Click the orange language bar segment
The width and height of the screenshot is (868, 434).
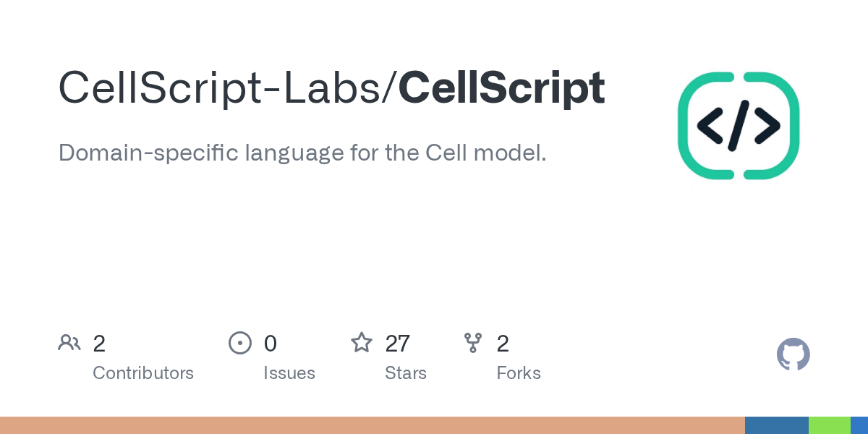[373, 425]
